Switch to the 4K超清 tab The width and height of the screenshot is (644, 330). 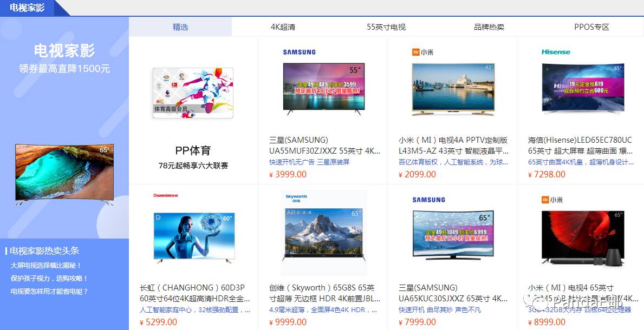pos(283,27)
